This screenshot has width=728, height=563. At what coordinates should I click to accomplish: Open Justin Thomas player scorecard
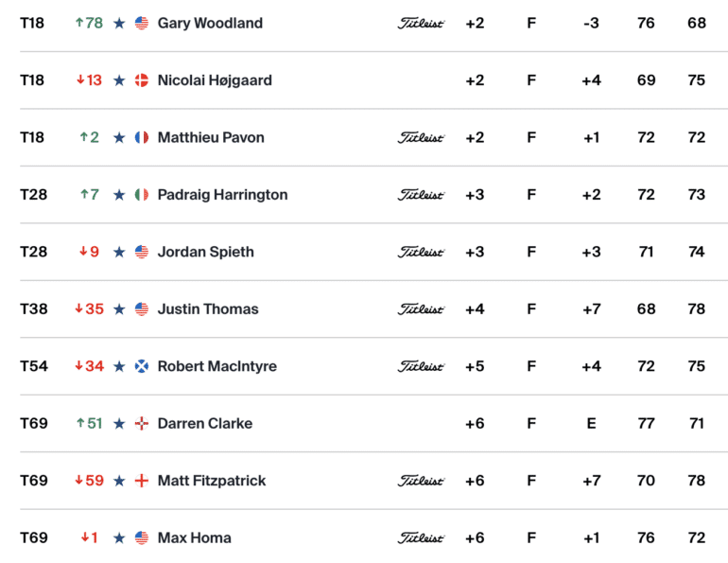point(208,309)
